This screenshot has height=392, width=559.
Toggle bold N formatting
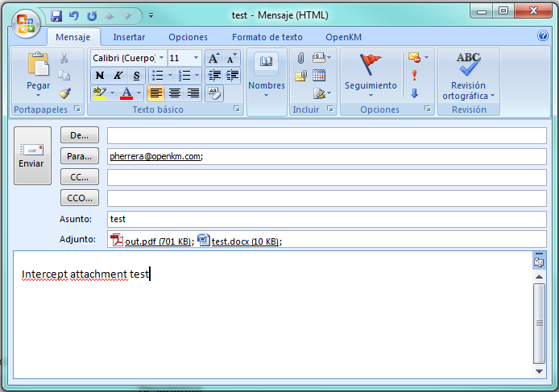click(100, 76)
